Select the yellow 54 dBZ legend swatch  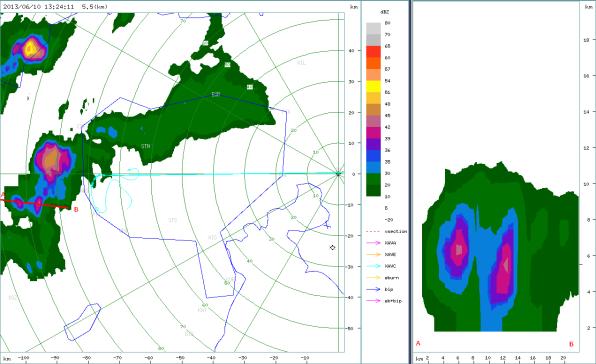point(373,86)
